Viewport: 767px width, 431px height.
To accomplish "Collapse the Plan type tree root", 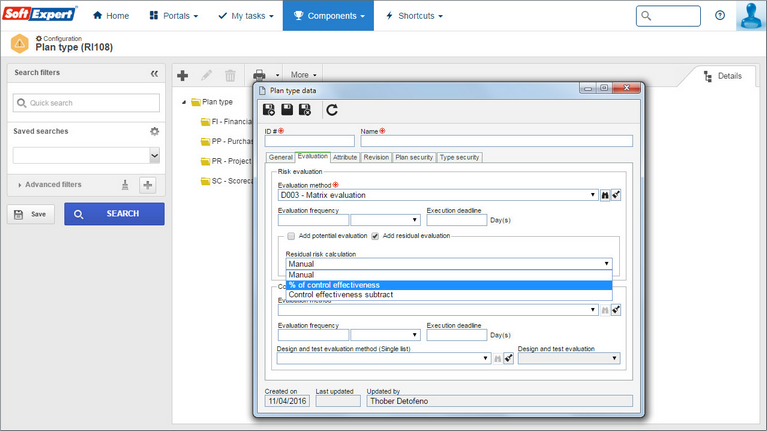I will (x=184, y=102).
